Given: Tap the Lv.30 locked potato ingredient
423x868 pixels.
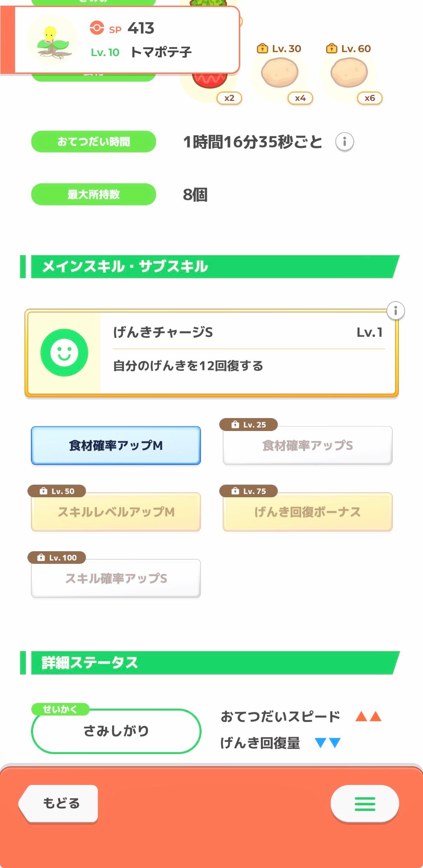Looking at the screenshot, I should [280, 73].
